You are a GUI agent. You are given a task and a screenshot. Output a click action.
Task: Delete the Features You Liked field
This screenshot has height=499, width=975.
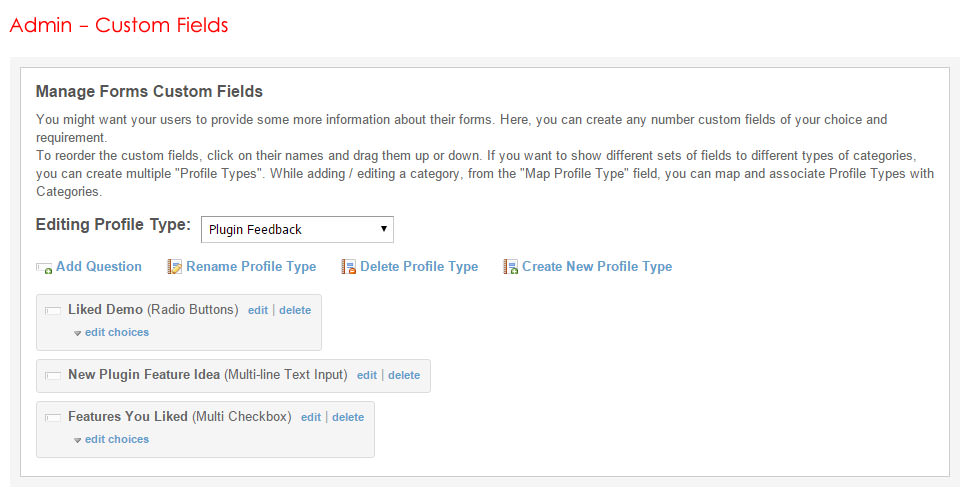[348, 418]
